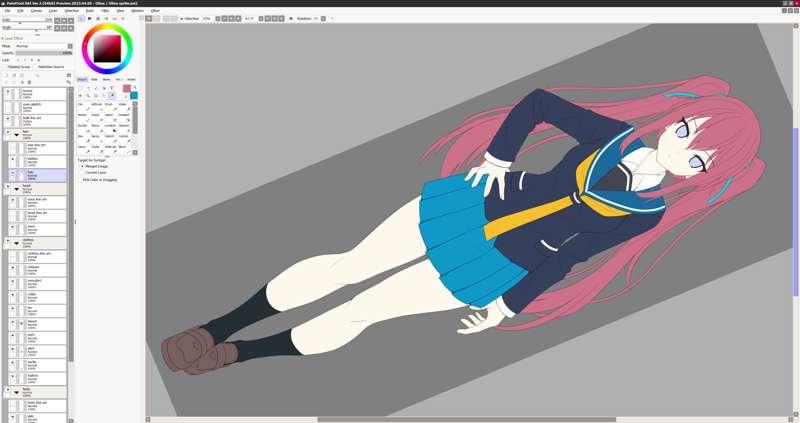800x423 pixels.
Task: Collapse the hair layer folder
Action: click(16, 135)
